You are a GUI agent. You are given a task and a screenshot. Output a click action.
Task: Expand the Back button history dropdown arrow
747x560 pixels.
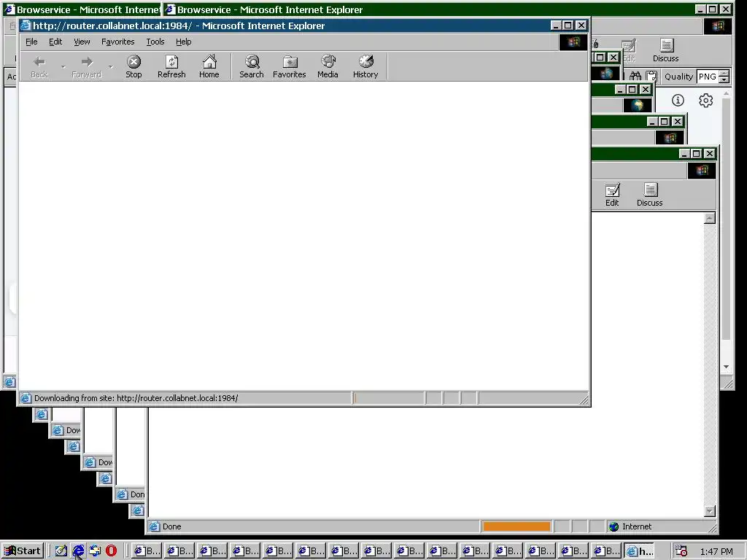click(x=63, y=66)
